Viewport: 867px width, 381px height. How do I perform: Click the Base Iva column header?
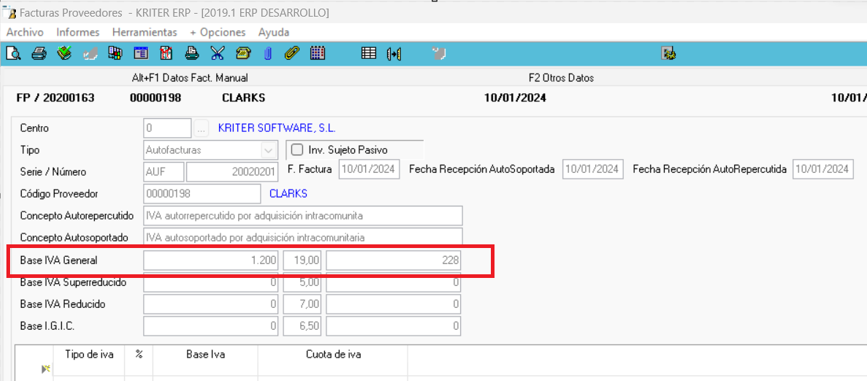(205, 355)
